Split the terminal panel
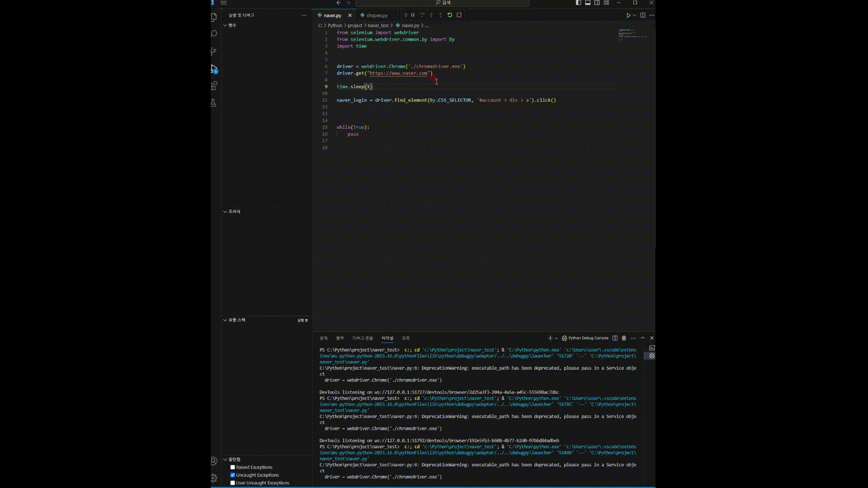 coord(615,338)
